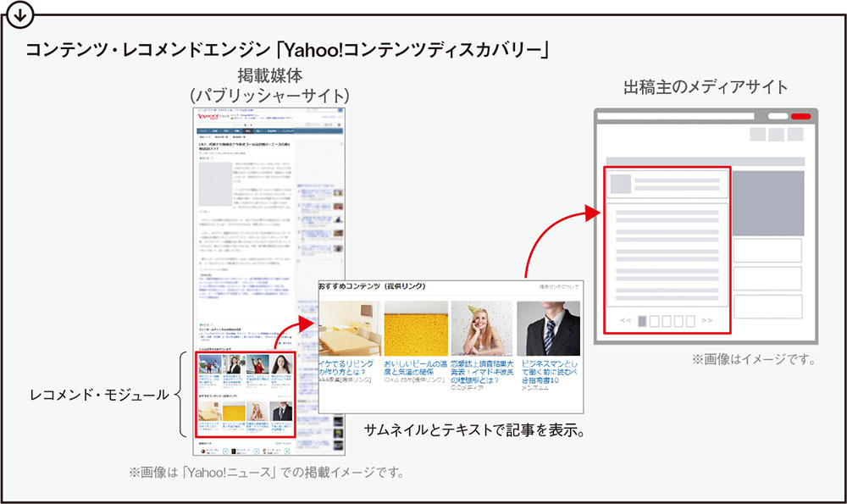This screenshot has width=847, height=504.
Task: Open link 'おいしいビールの温度と気温の関係'
Action: pyautogui.click(x=415, y=368)
